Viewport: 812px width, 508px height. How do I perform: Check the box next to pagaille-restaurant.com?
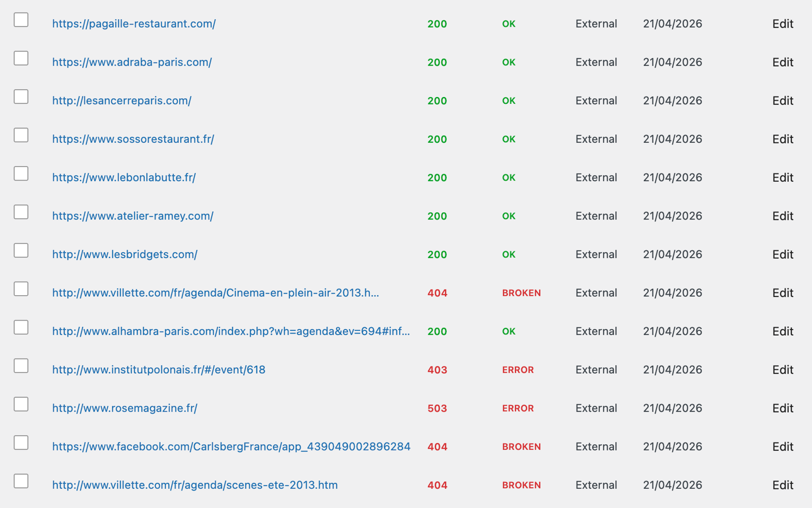tap(20, 19)
